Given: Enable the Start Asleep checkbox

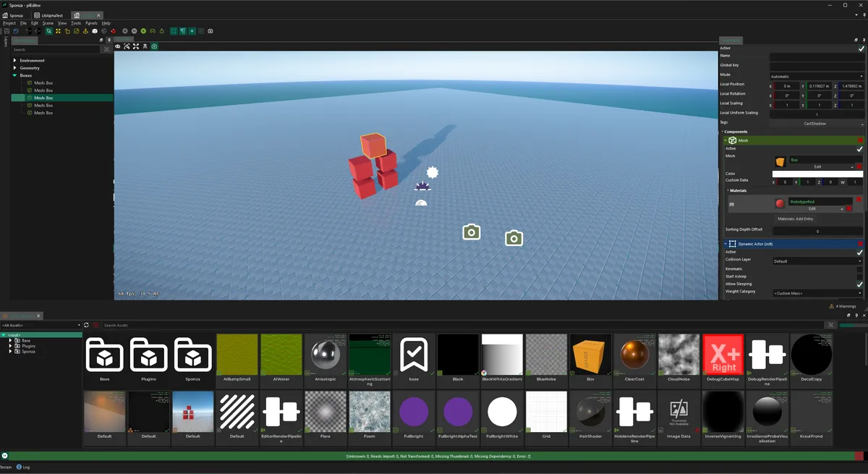Looking at the screenshot, I should [860, 276].
